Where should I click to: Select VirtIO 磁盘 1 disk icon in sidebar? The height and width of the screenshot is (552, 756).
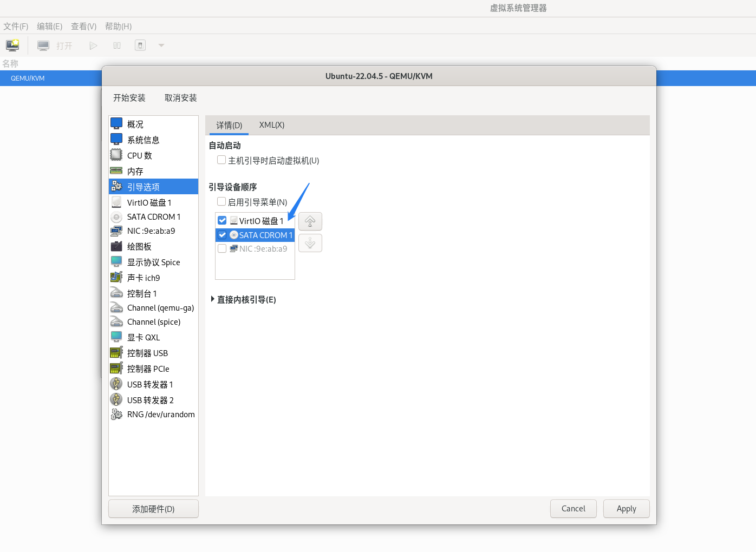pos(116,202)
